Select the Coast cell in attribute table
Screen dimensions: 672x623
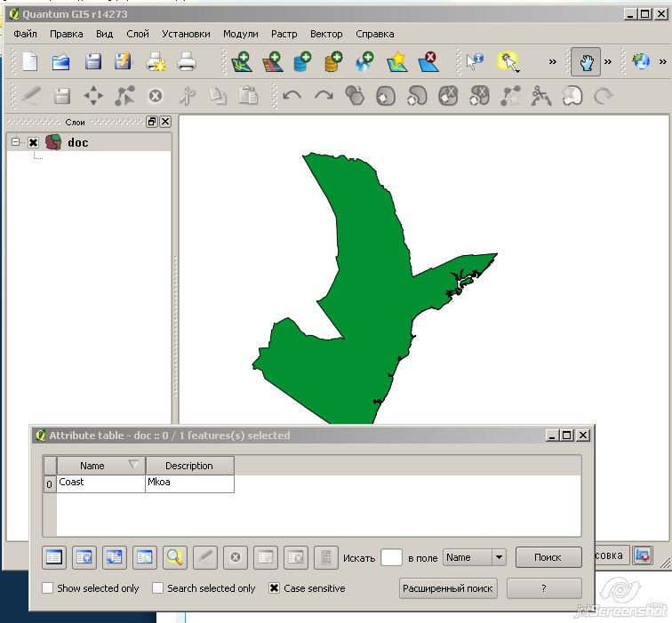click(100, 483)
